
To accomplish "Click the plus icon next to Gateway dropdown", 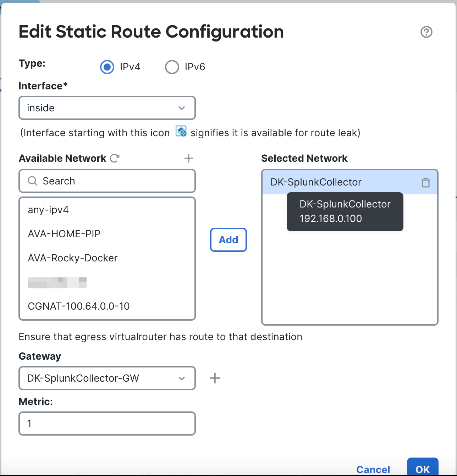I will point(215,378).
